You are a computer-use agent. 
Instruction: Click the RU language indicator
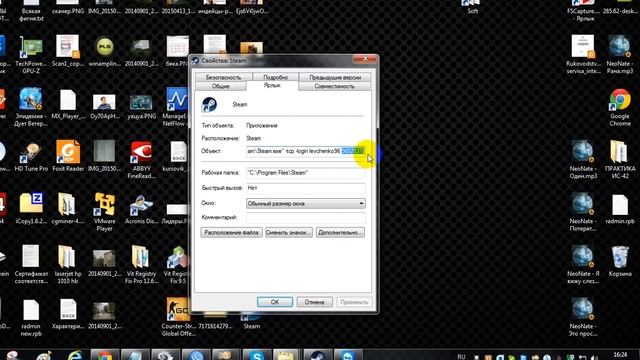pos(461,356)
